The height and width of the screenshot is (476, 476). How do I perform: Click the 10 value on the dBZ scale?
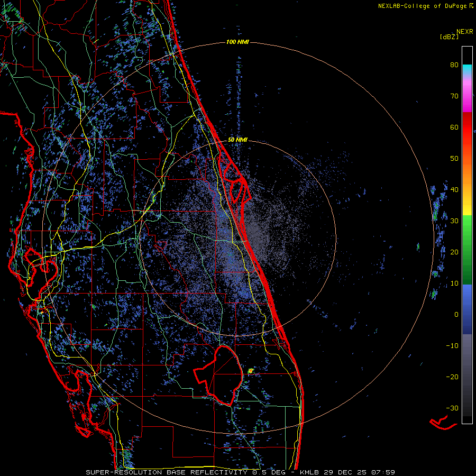[454, 283]
